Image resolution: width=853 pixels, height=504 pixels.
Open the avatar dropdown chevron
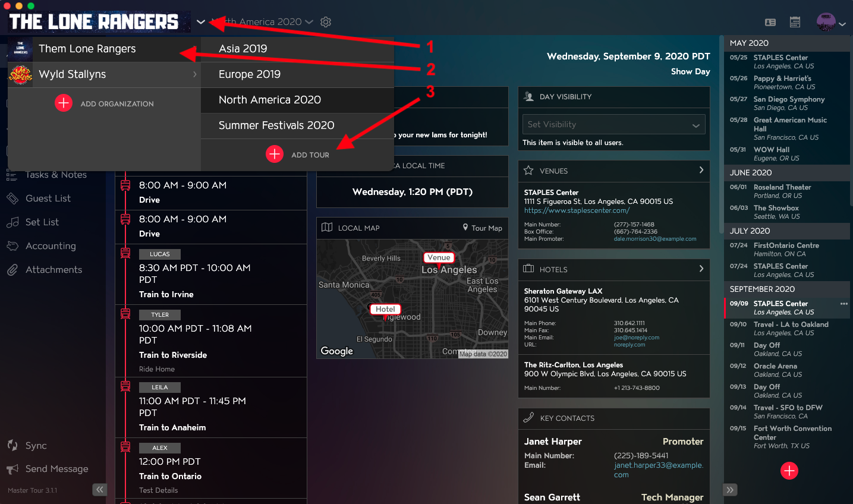pyautogui.click(x=842, y=24)
